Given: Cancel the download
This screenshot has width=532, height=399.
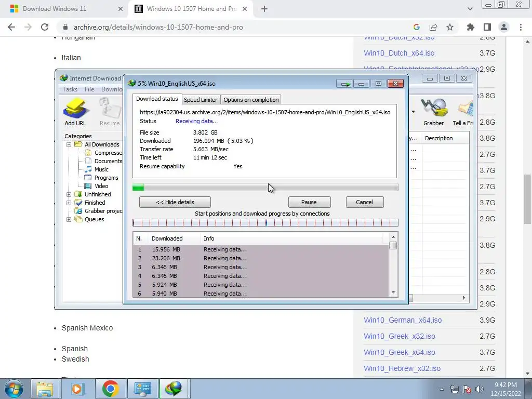Looking at the screenshot, I should (x=365, y=202).
